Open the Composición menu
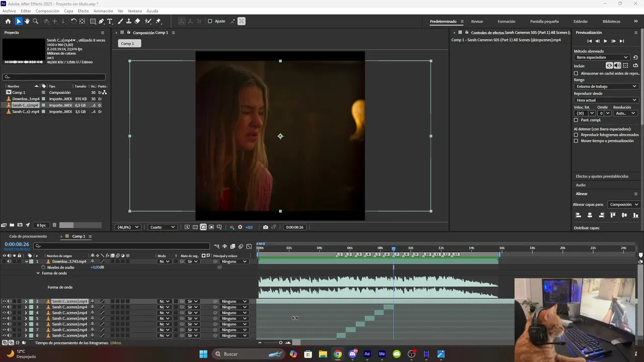The height and width of the screenshot is (362, 644). click(47, 11)
